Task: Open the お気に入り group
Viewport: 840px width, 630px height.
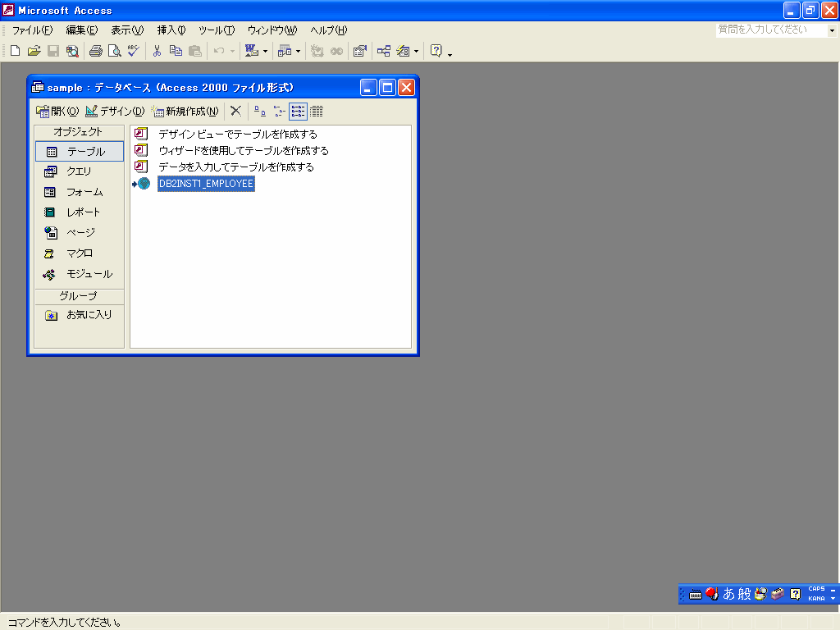Action: [80, 315]
